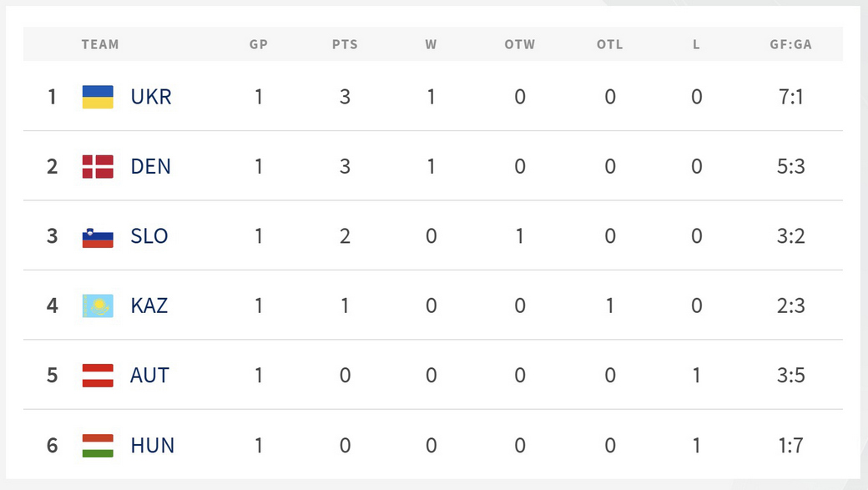This screenshot has width=868, height=490.
Task: Open the DEN team link
Action: tap(150, 167)
